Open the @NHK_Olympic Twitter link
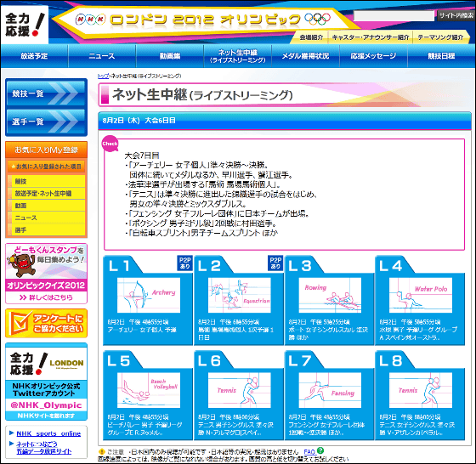Image resolution: width=476 pixels, height=464 pixels. (46, 405)
